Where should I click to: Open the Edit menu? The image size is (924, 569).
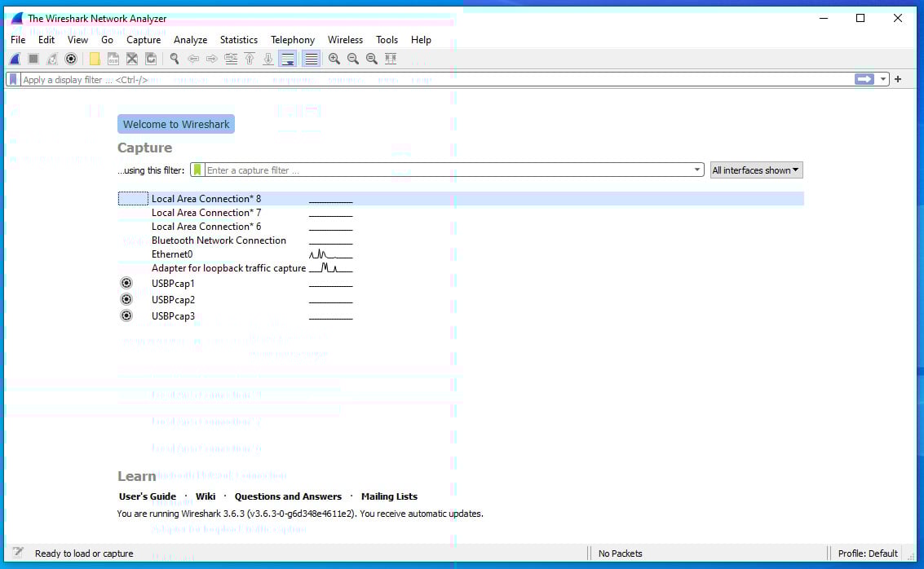coord(46,40)
